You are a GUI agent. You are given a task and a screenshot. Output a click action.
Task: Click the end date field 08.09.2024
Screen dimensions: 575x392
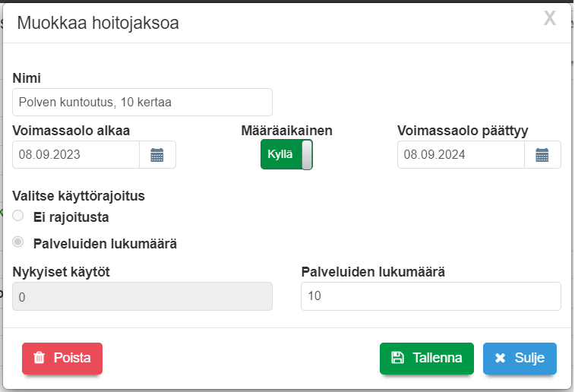tap(460, 155)
